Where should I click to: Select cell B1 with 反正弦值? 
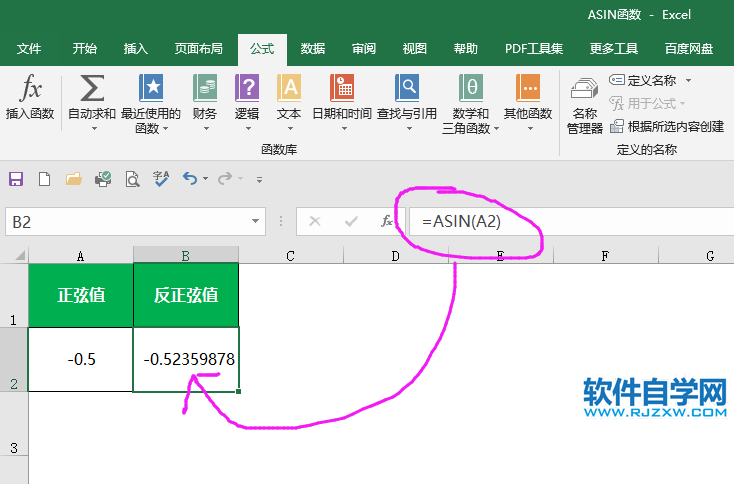click(186, 295)
